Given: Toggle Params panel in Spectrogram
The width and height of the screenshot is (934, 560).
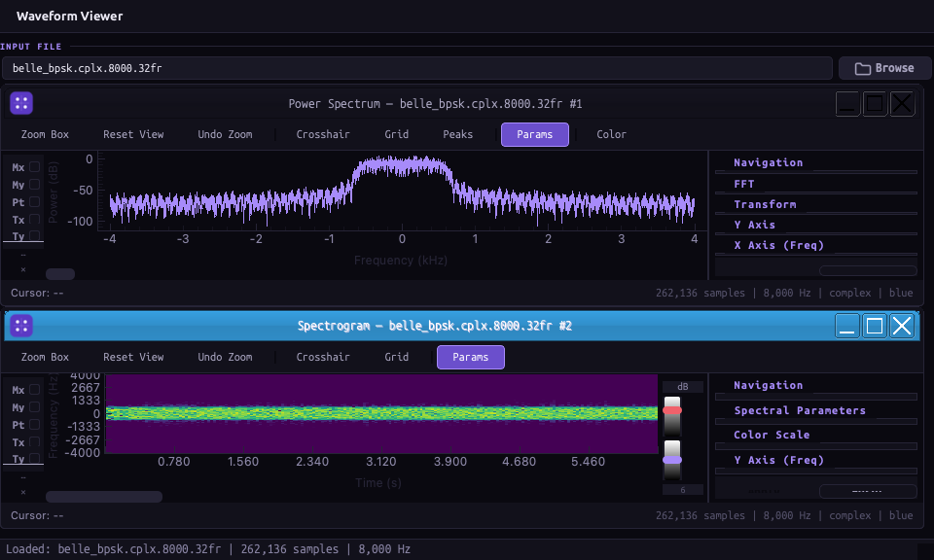Looking at the screenshot, I should coord(471,357).
